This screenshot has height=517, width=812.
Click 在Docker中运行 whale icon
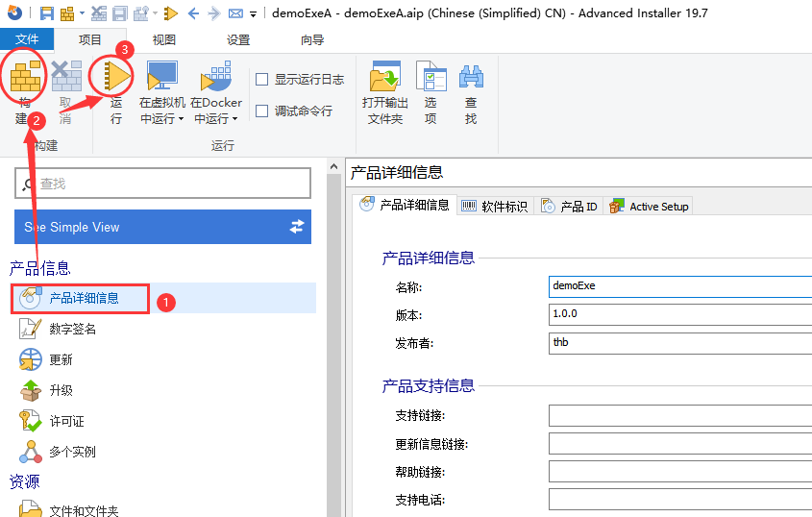point(216,76)
